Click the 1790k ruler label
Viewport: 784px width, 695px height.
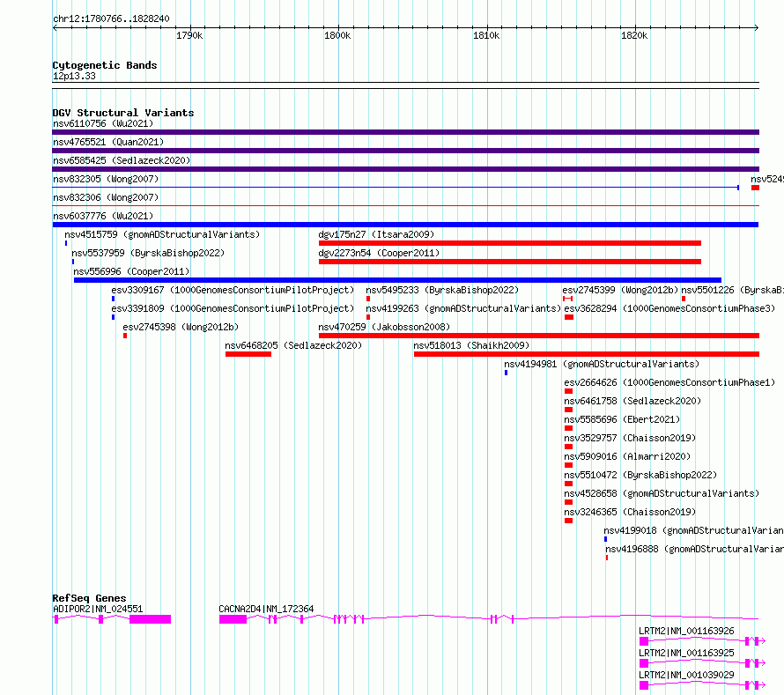coord(189,35)
